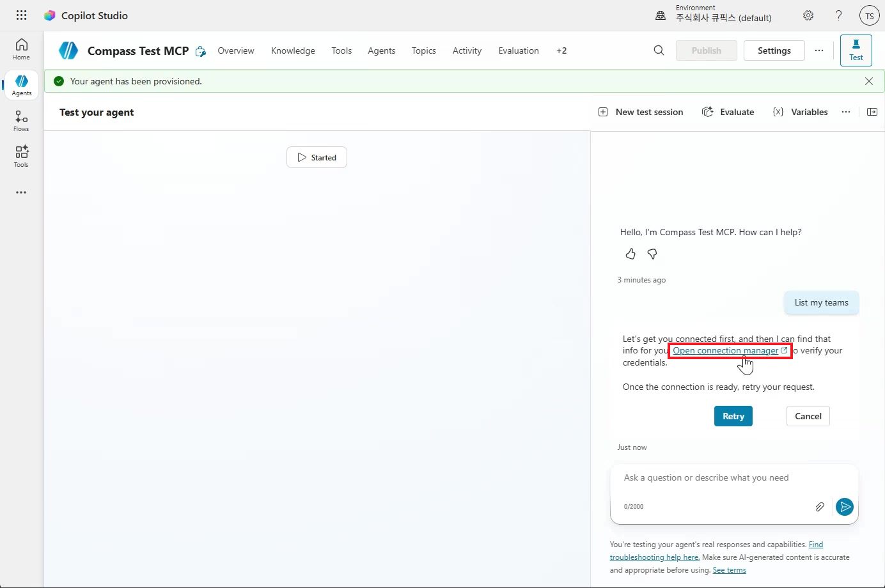Switch to the Knowledge tab

tap(293, 50)
